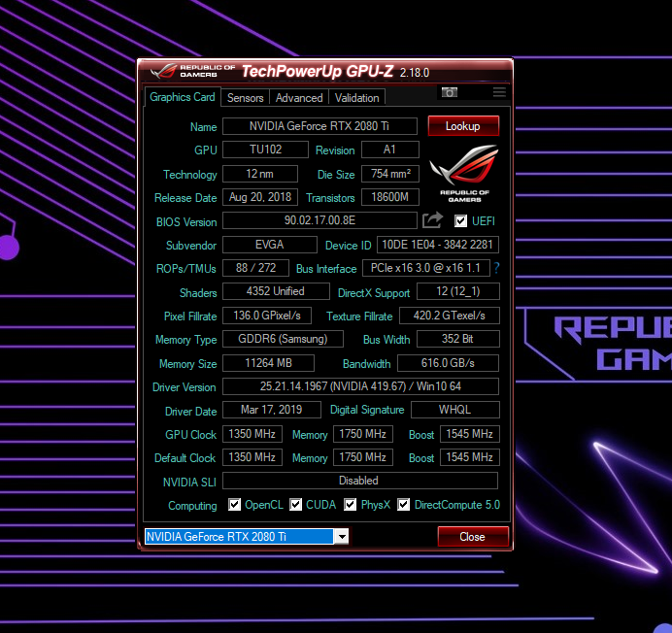Click the Subvendor value EVGA

pyautogui.click(x=270, y=245)
